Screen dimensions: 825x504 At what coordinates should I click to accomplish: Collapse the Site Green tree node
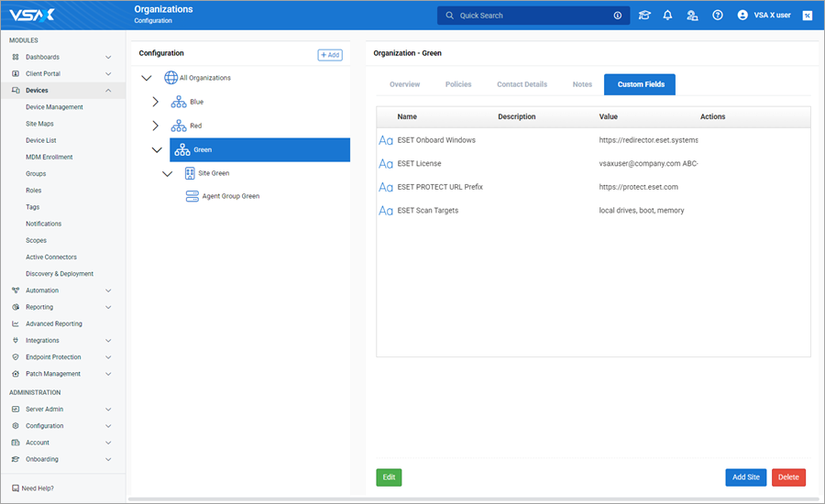[x=167, y=173]
